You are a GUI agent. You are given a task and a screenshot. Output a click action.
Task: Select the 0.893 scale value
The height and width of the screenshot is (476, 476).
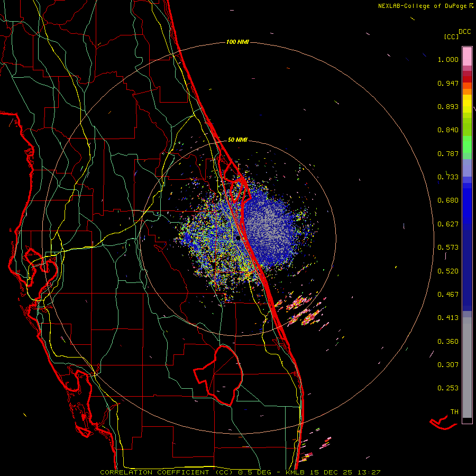click(x=448, y=106)
